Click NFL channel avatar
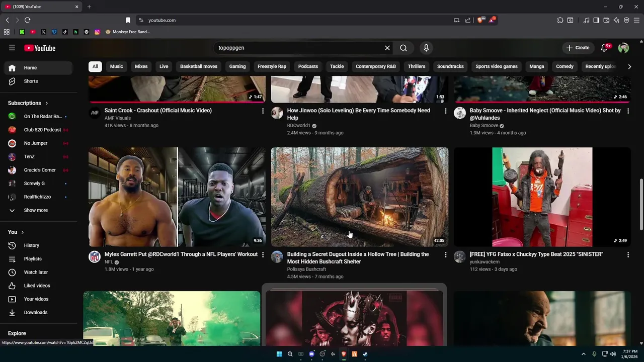 pyautogui.click(x=95, y=257)
